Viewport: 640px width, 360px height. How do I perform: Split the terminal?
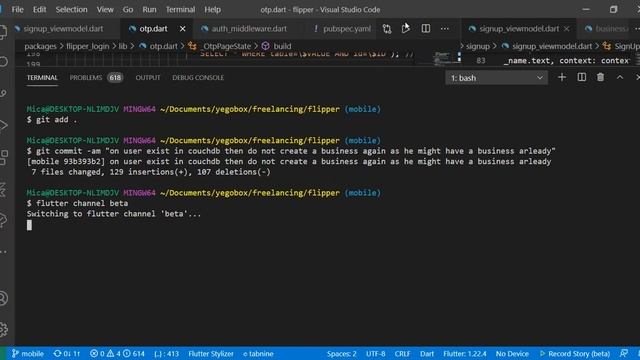click(582, 77)
